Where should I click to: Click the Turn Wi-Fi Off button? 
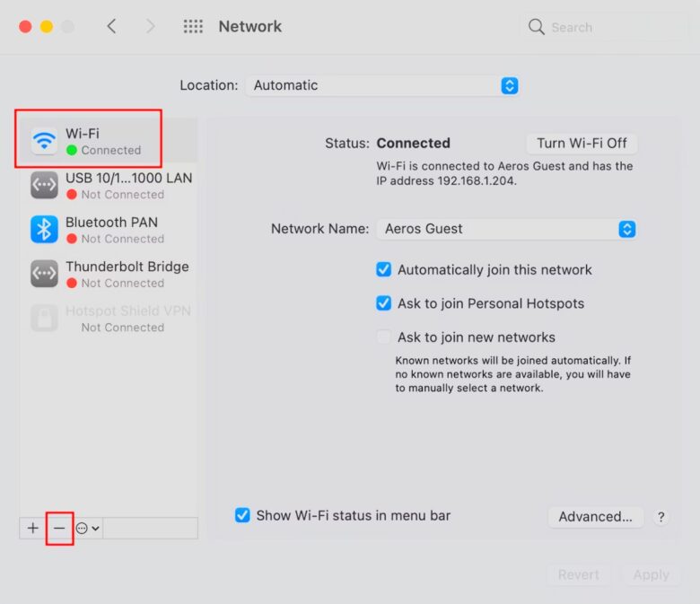[582, 144]
